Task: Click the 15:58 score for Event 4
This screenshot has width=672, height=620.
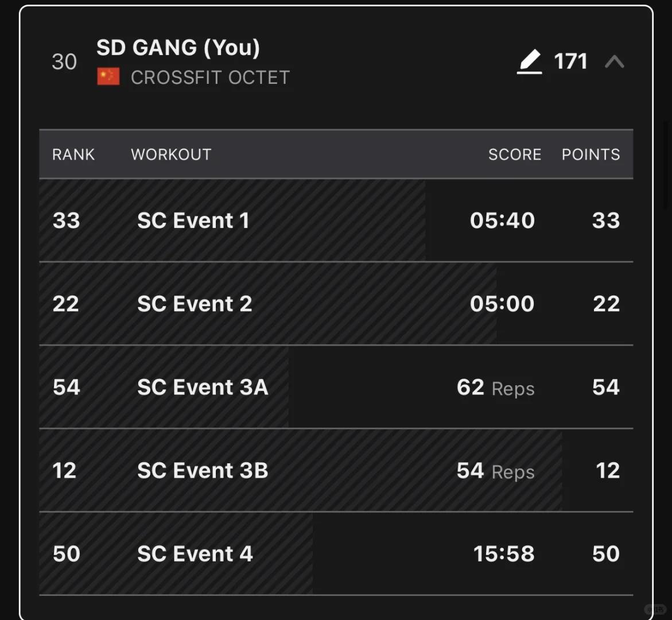Action: [504, 553]
